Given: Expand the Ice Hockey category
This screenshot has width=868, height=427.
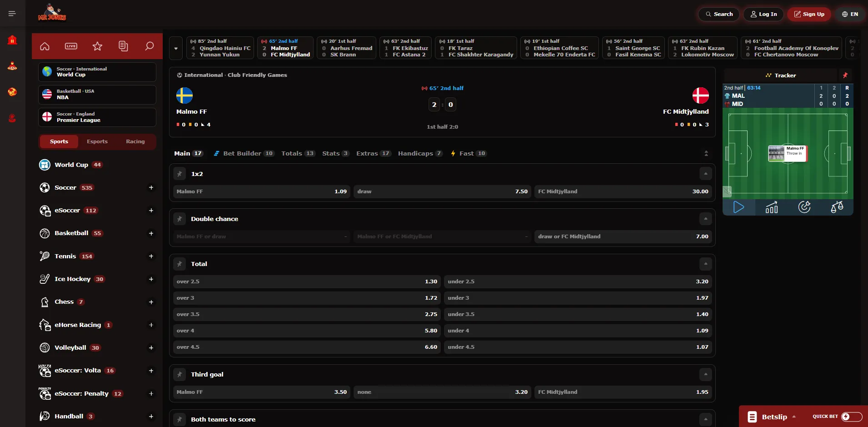Looking at the screenshot, I should (151, 279).
